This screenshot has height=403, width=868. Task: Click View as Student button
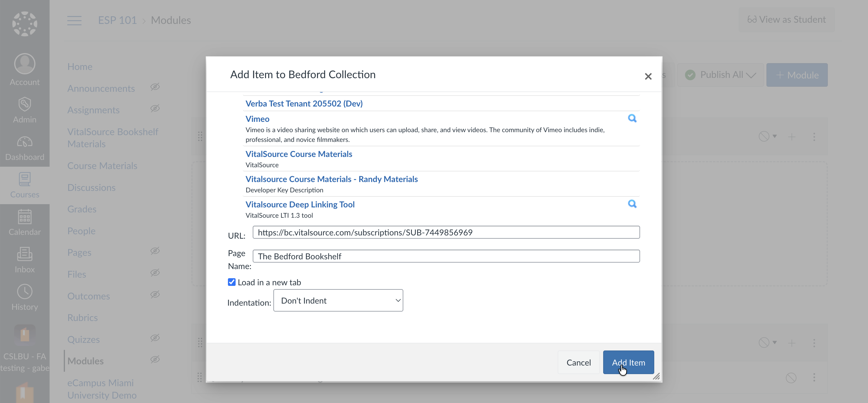[787, 19]
